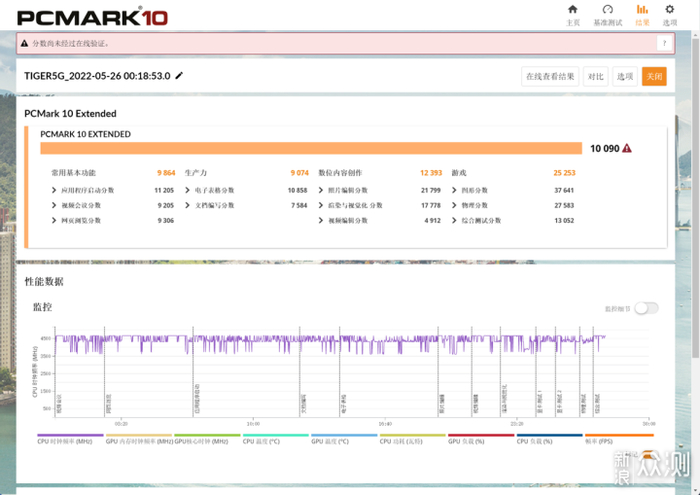
Task: Expand 照片编辑分数 row
Action: click(x=321, y=190)
